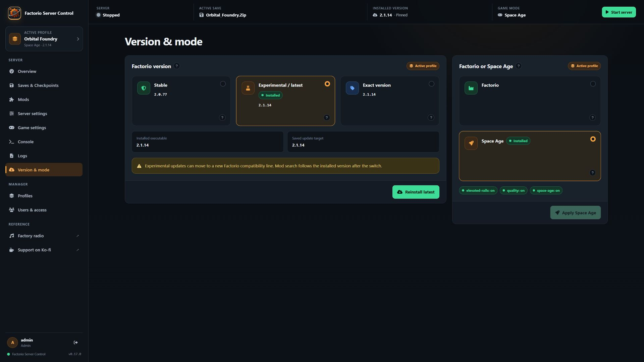Go to Saves & Checkpoints

coord(44,85)
